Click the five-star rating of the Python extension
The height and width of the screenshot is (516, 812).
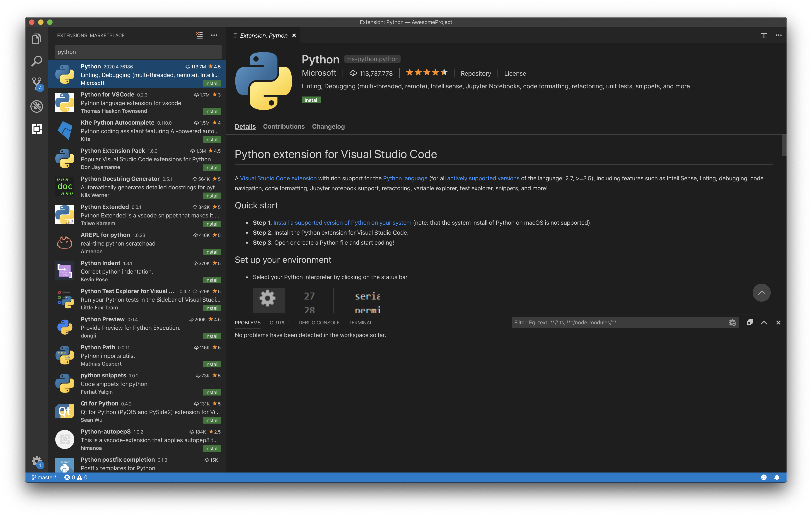click(x=427, y=72)
